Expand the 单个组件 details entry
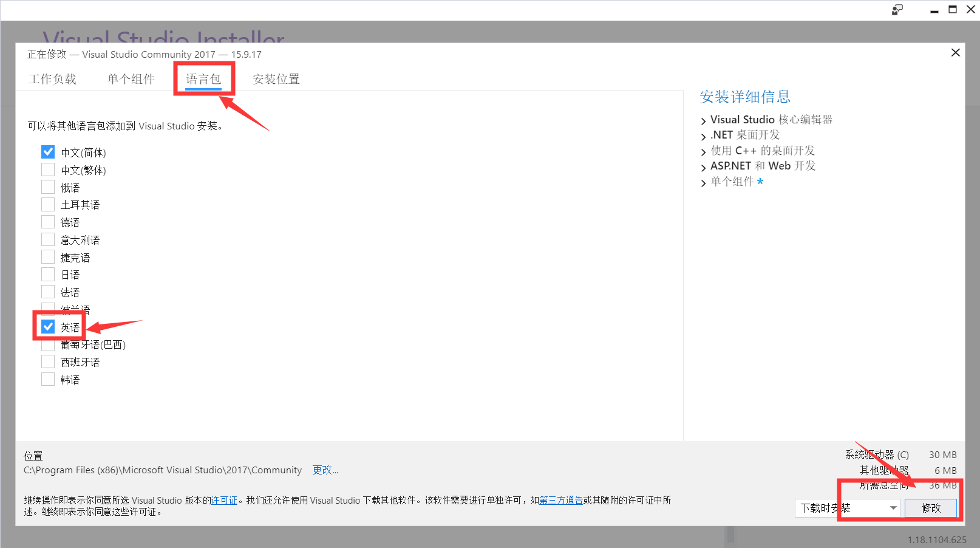This screenshot has width=980, height=548. click(704, 183)
